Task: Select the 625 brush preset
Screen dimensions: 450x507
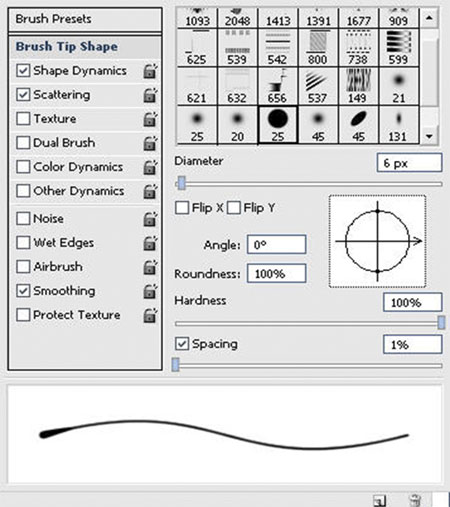Action: [x=197, y=47]
